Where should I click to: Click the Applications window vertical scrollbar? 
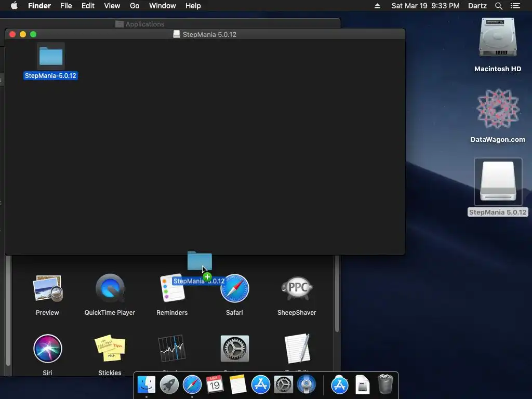(337, 294)
